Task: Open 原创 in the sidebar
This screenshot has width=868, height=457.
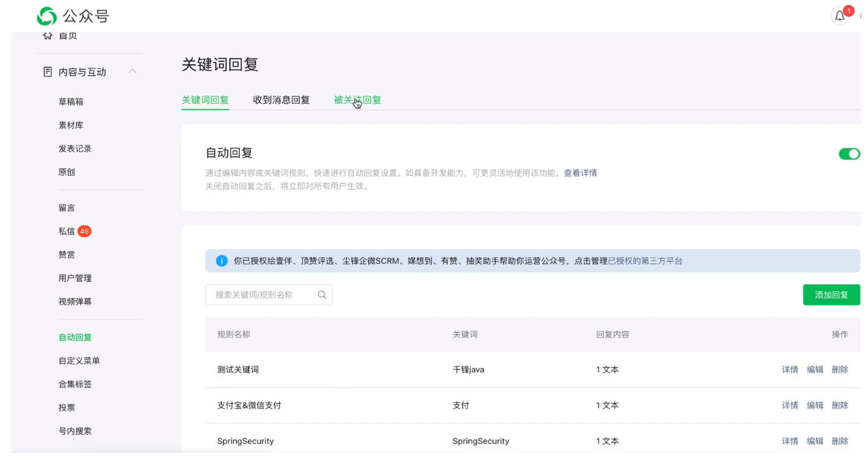Action: [x=66, y=173]
